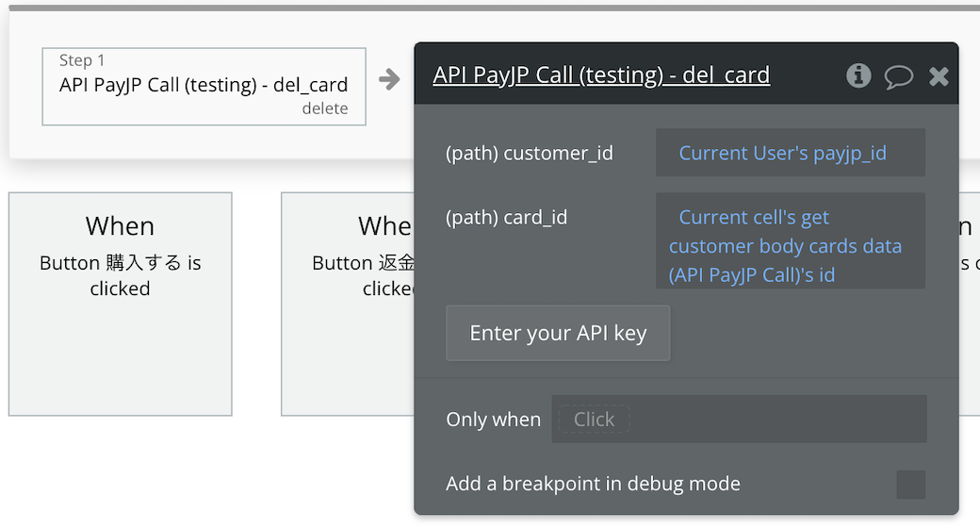Click the (path) customer_id label
Image resolution: width=980 pixels, height=528 pixels.
pyautogui.click(x=530, y=154)
